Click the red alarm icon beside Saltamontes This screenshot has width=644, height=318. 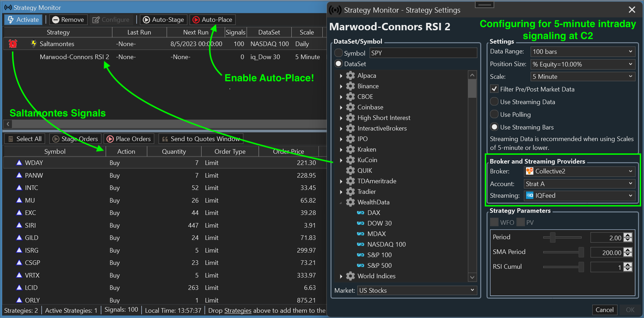coord(13,44)
